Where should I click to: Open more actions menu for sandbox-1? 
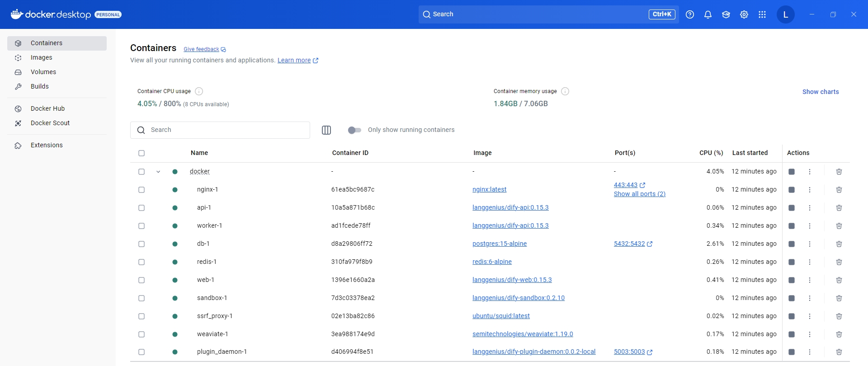click(x=810, y=298)
